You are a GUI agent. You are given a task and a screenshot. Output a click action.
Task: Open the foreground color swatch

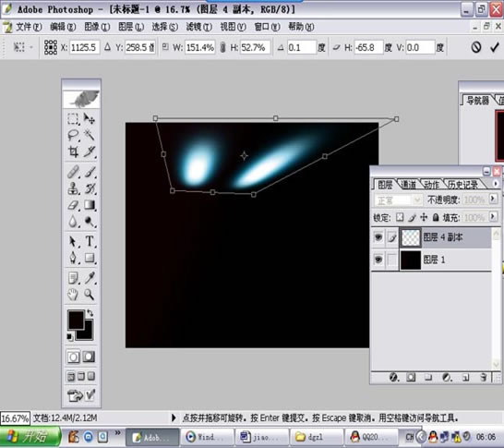(x=77, y=320)
